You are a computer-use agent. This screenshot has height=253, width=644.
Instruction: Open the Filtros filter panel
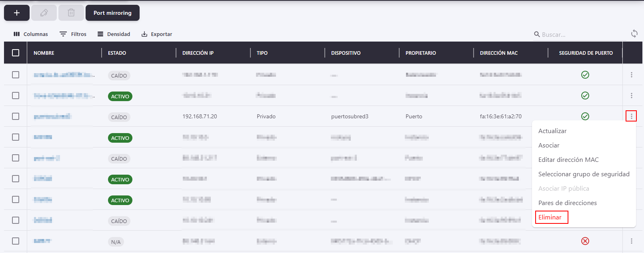click(73, 34)
